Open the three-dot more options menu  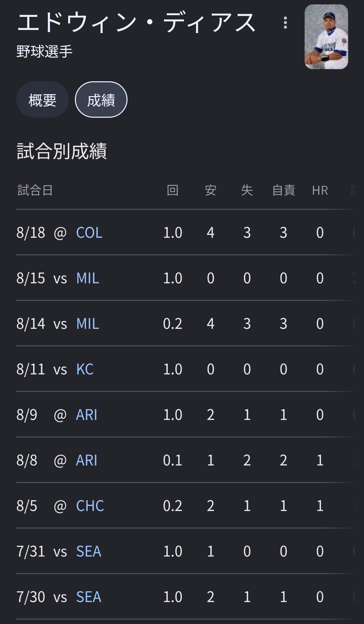[x=285, y=23]
